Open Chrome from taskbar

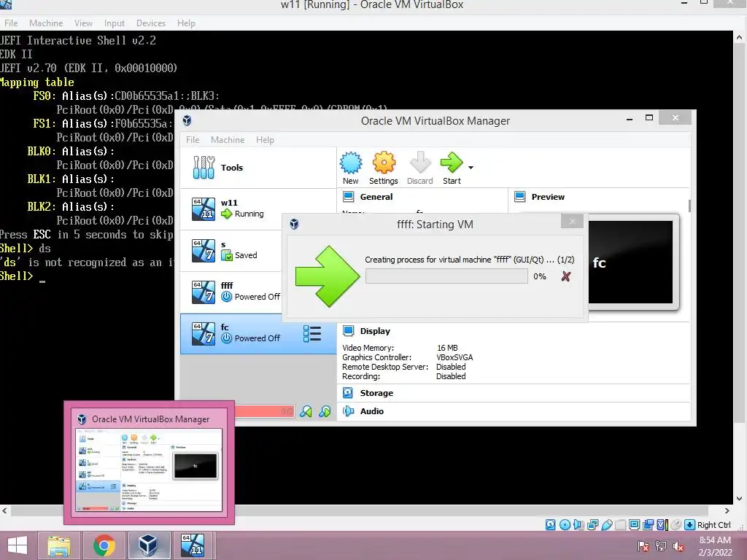pos(104,545)
